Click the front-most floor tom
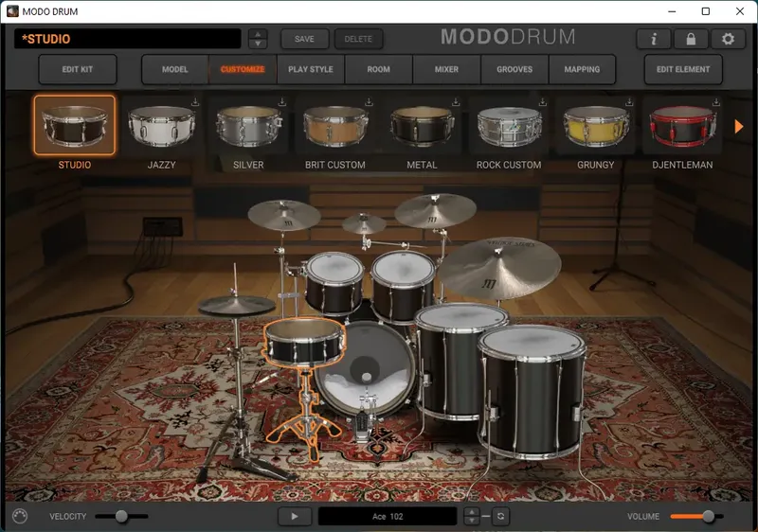The image size is (758, 532). pos(532,391)
